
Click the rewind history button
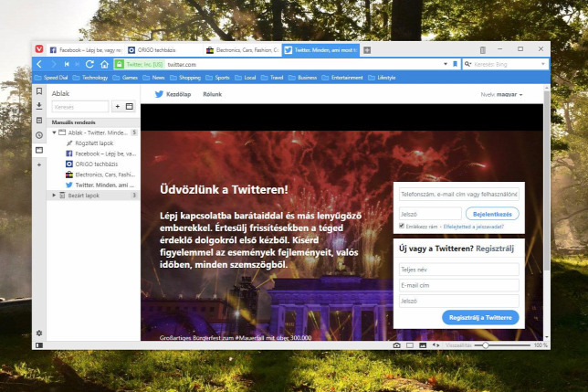[67, 64]
